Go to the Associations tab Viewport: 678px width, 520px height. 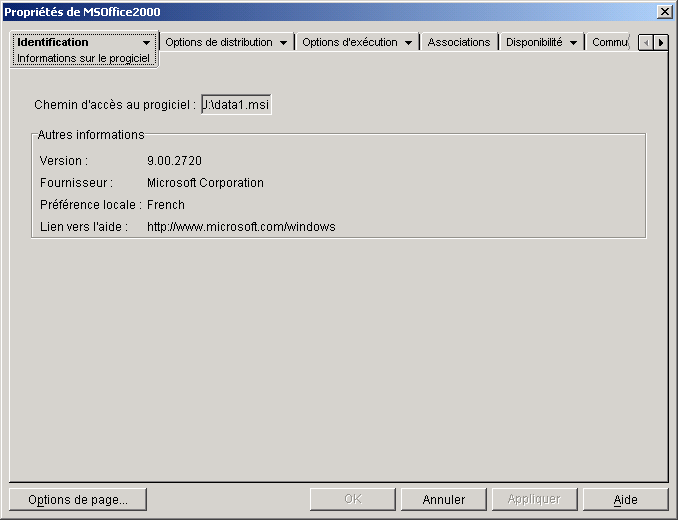click(459, 42)
